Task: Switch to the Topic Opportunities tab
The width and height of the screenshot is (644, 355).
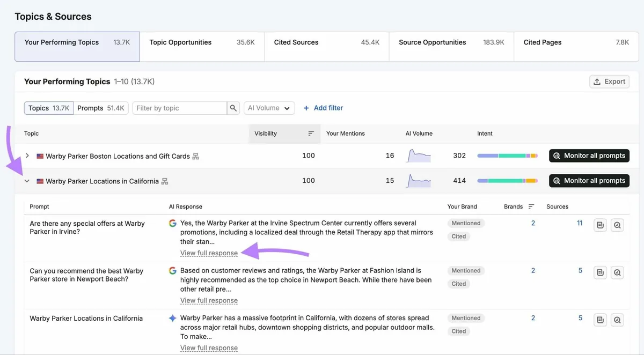Action: tap(202, 47)
